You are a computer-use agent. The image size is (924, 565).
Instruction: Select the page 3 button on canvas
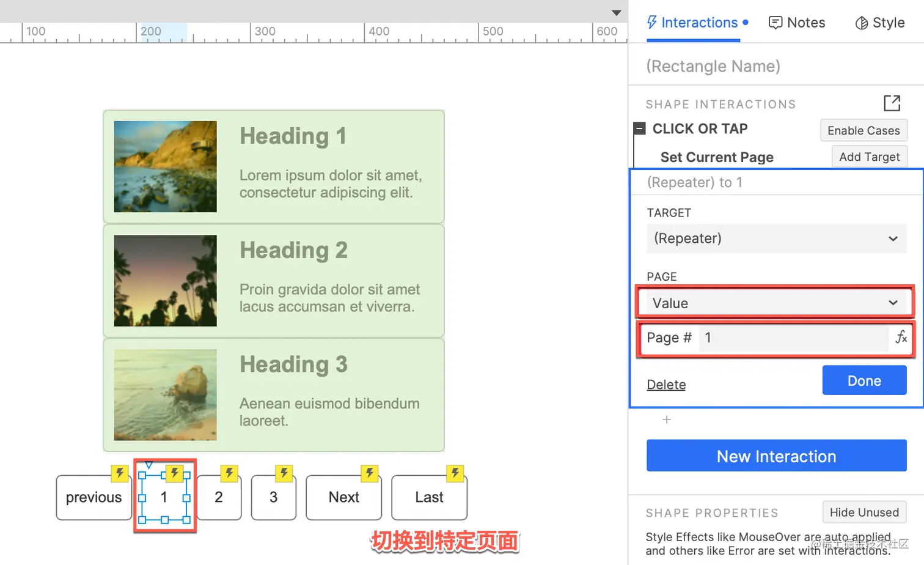pyautogui.click(x=273, y=498)
